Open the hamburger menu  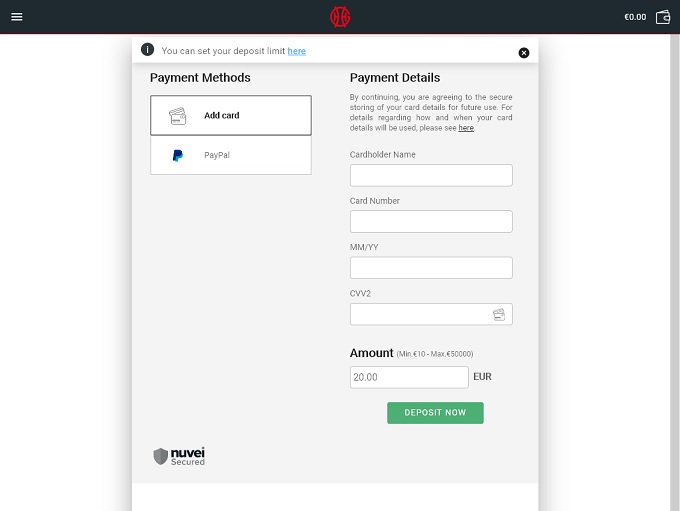coord(17,17)
